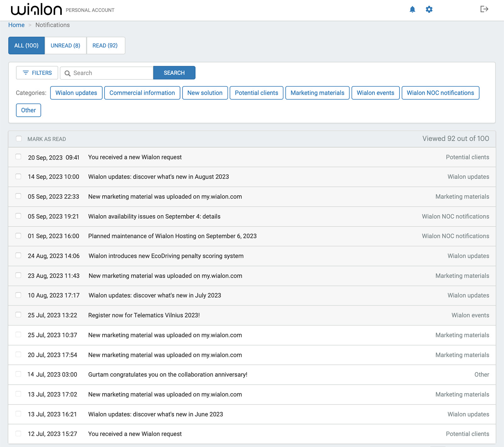Filter notifications by Other category
Screen dimensions: 504x447
pyautogui.click(x=28, y=110)
